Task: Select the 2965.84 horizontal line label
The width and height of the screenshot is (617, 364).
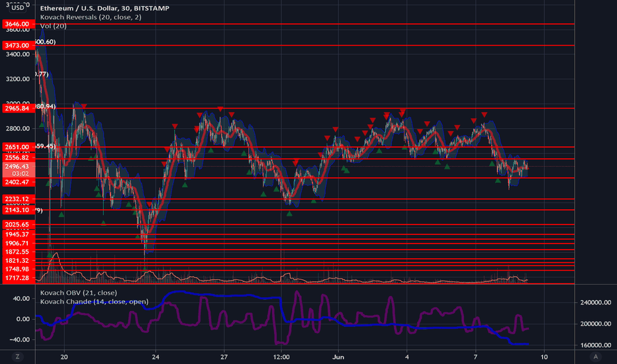Action: 19,109
